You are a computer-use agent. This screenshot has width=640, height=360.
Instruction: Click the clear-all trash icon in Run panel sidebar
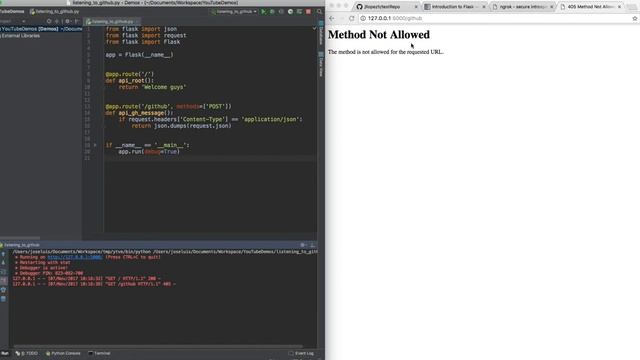pos(3,298)
